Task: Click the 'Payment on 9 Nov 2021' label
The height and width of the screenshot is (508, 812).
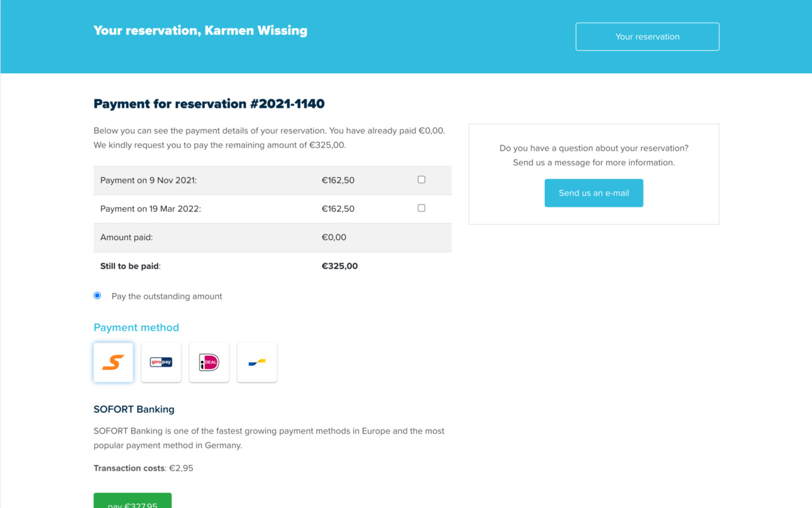Action: point(148,180)
